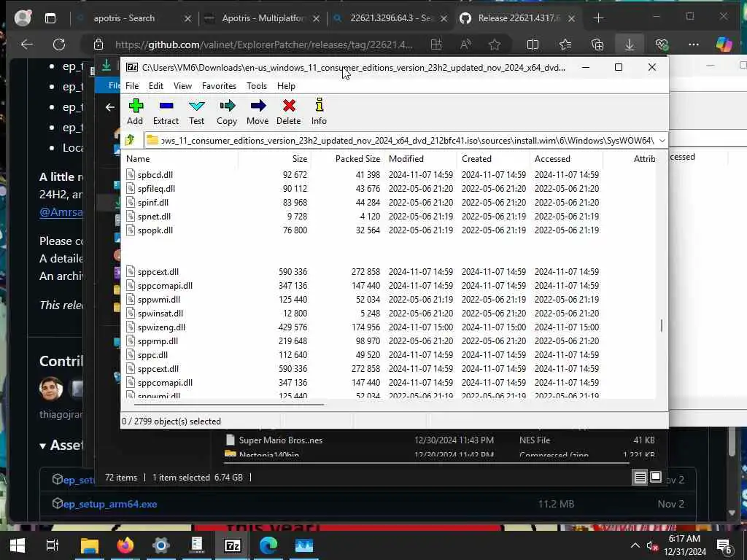747x560 pixels.
Task: Open the notification center icon
Action: coord(724,545)
